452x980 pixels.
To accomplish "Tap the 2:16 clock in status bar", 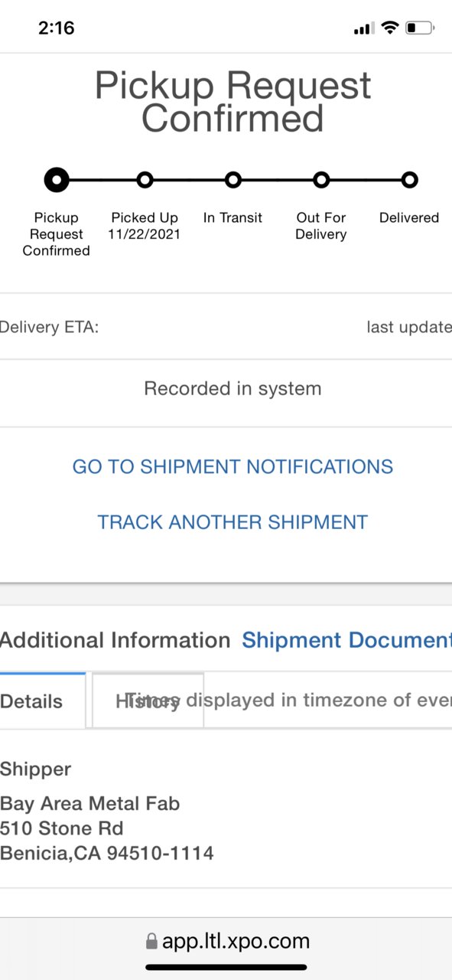I will tap(57, 28).
